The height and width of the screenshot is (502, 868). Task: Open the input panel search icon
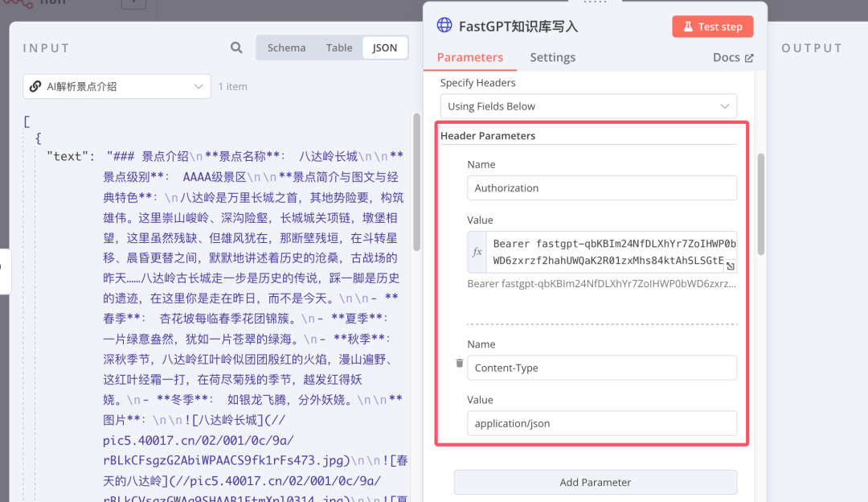click(x=236, y=47)
